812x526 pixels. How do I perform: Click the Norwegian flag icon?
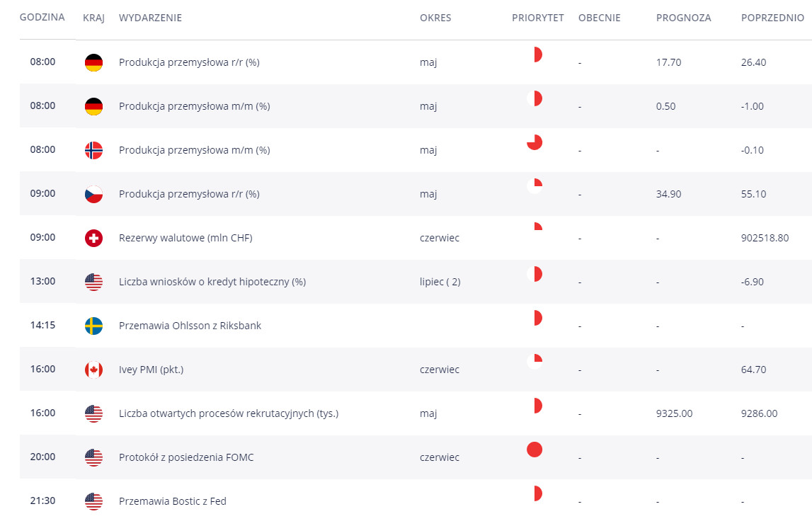pos(93,150)
